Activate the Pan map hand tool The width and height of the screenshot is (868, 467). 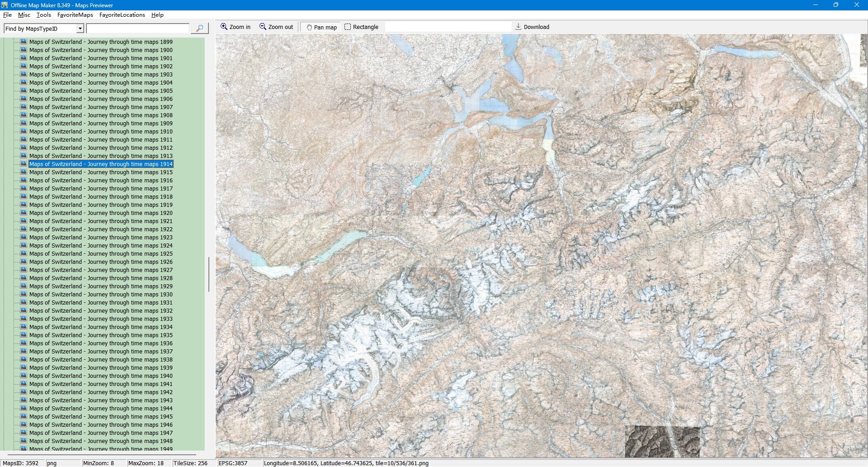[x=309, y=27]
